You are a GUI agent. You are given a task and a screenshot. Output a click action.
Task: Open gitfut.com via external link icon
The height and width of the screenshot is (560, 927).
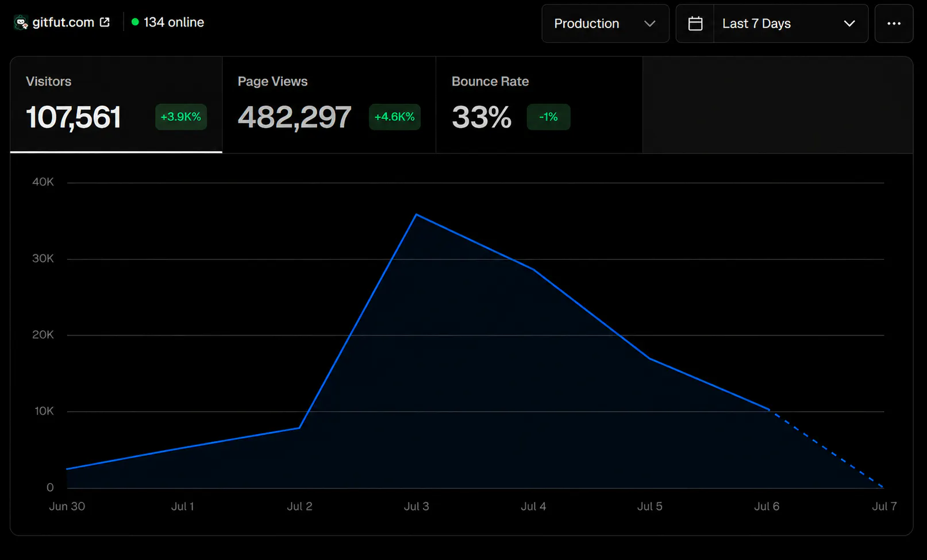point(105,22)
